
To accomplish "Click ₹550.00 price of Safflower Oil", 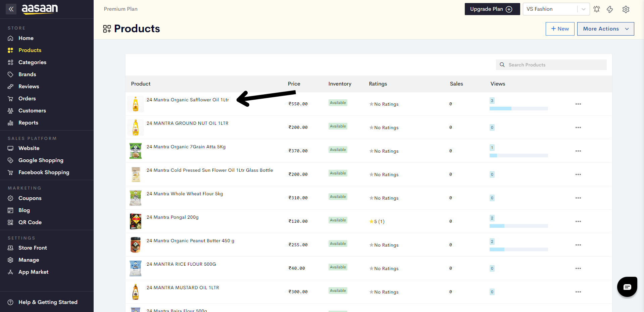I will pyautogui.click(x=298, y=104).
